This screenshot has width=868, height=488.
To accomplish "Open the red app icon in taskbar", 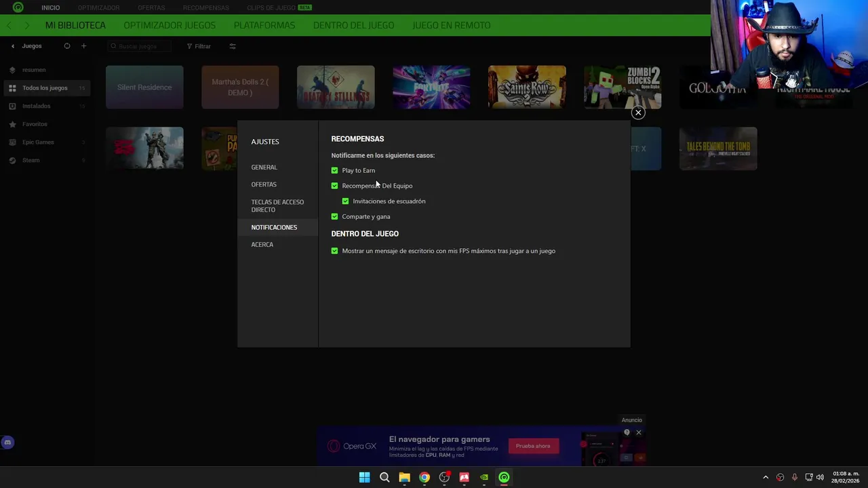I will (464, 477).
